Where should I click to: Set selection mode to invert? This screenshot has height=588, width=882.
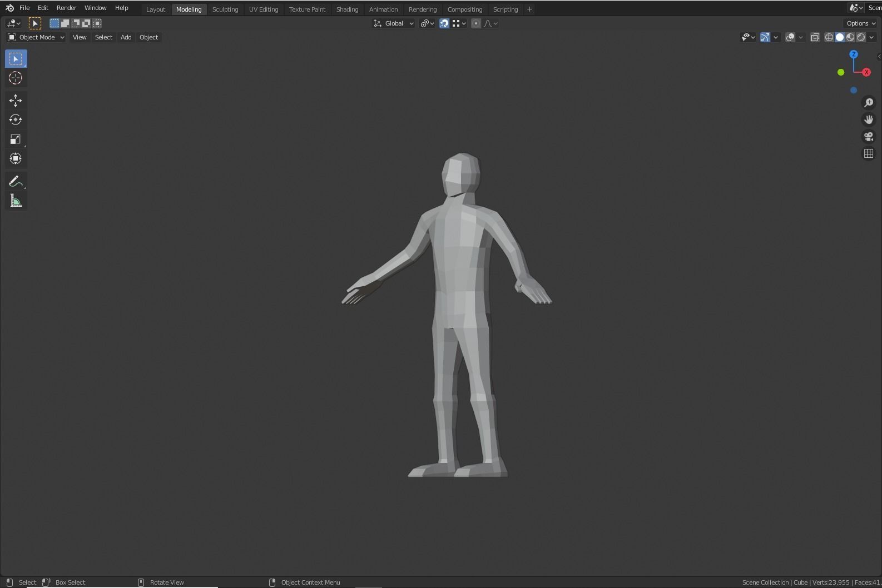tap(86, 23)
